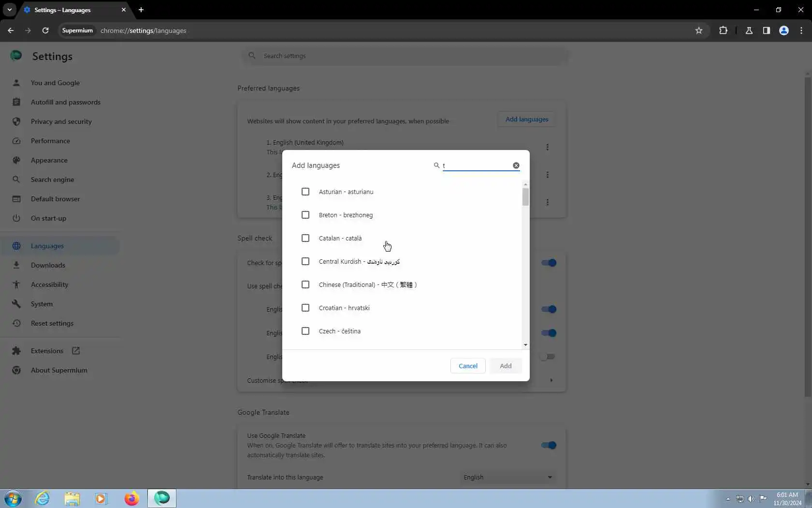812x508 pixels.
Task: Open Default browser settings
Action: tap(56, 199)
